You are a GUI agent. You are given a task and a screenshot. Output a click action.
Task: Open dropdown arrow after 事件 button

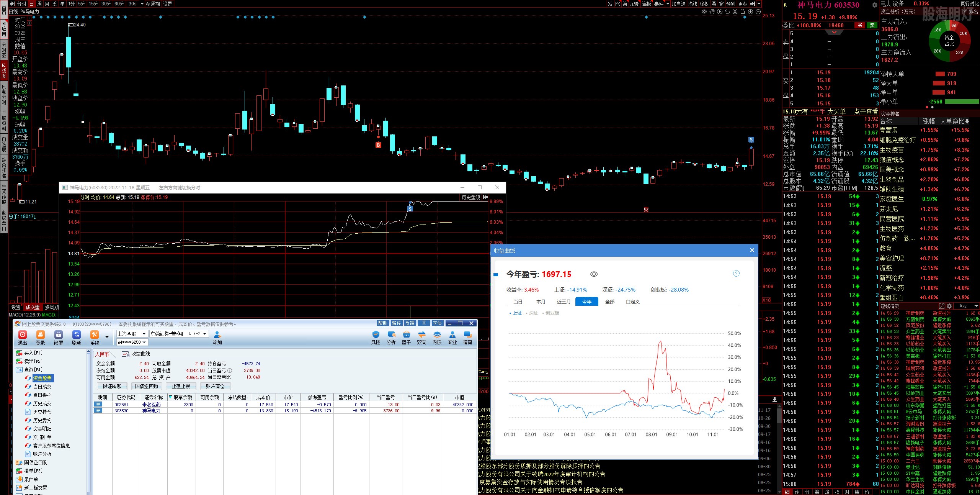click(668, 4)
